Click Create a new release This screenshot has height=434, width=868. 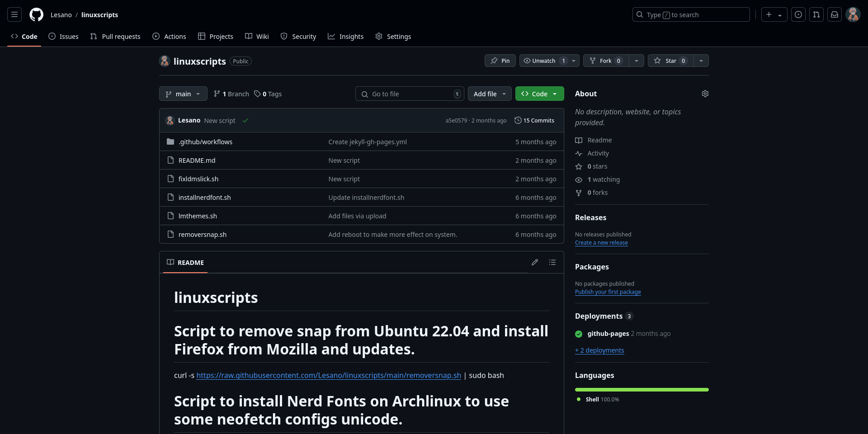coord(601,243)
